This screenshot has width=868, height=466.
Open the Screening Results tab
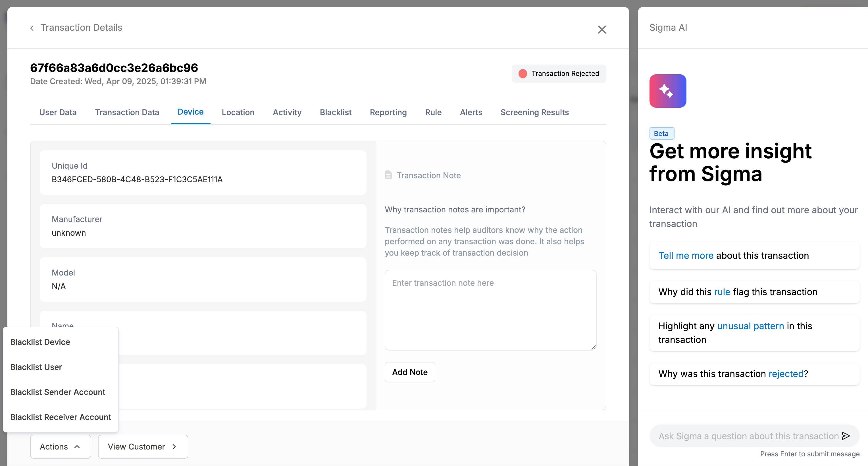534,112
